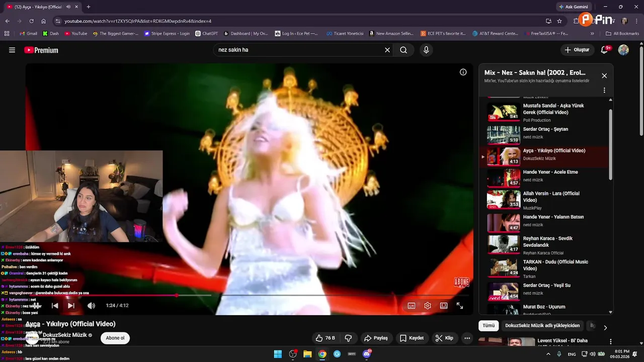Close the Mix playlist panel
The height and width of the screenshot is (362, 644).
tap(604, 75)
